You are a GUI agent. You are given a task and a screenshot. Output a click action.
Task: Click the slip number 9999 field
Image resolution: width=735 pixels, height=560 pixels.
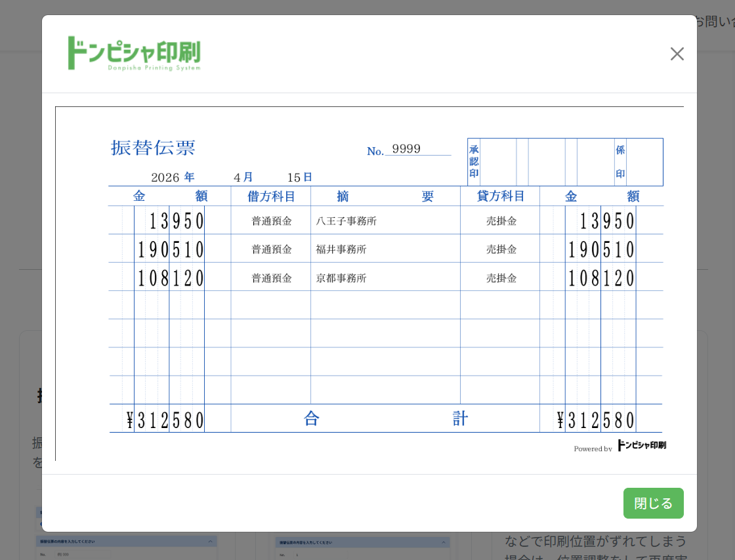click(417, 149)
